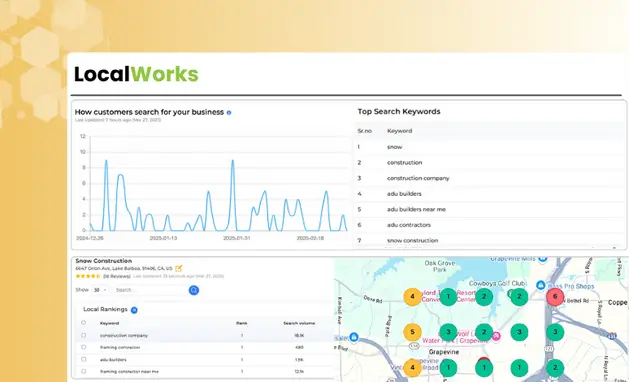Viewport: 629px width, 382px height.
Task: Click the Keyword column header in Local Rankings
Action: coord(110,323)
